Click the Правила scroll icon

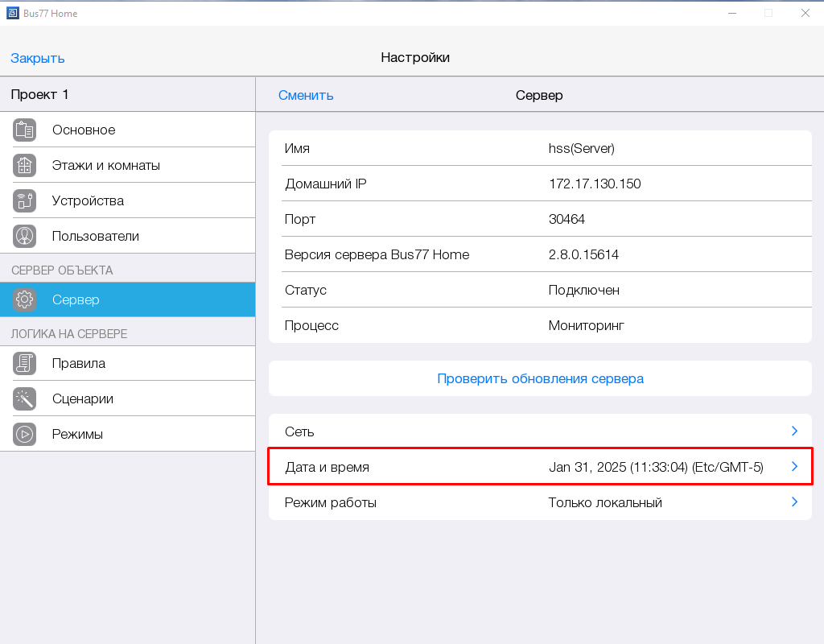(x=25, y=363)
